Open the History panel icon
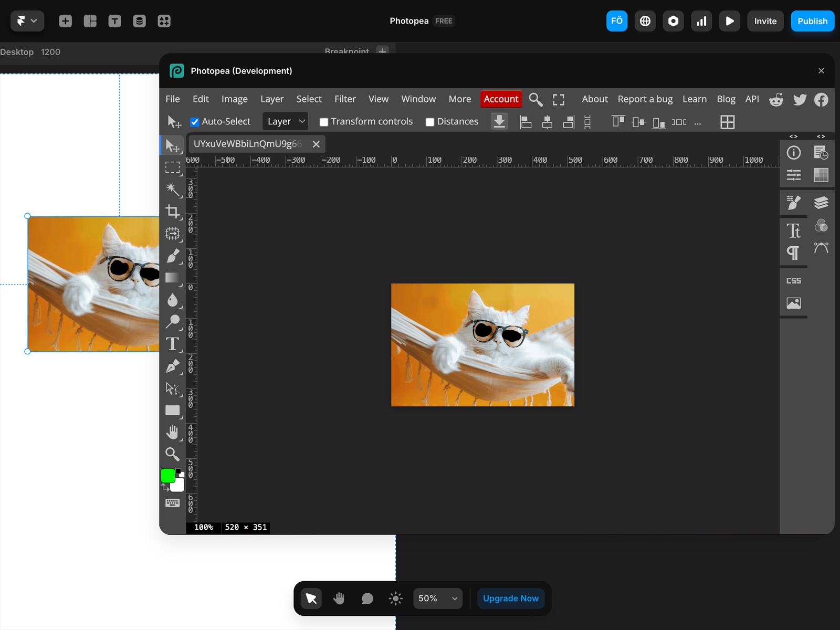Viewport: 840px width, 630px height. [x=821, y=153]
